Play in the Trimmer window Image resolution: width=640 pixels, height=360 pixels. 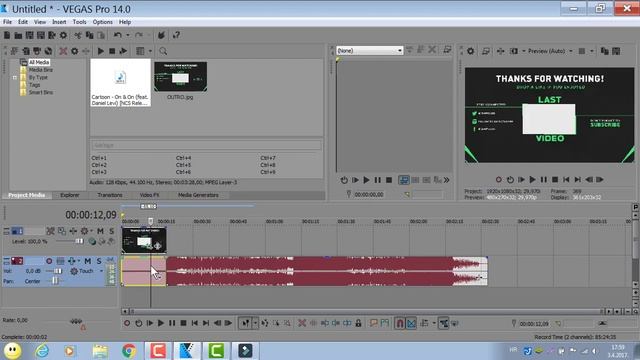click(x=366, y=180)
